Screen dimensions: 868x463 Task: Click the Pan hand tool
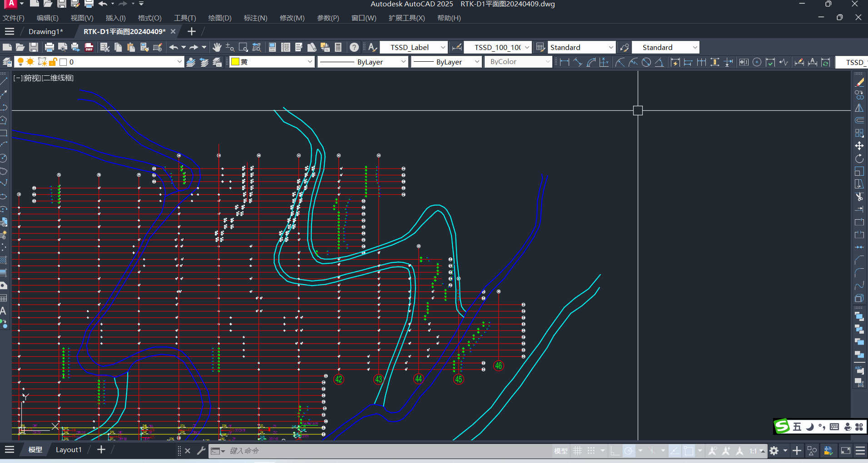[217, 47]
